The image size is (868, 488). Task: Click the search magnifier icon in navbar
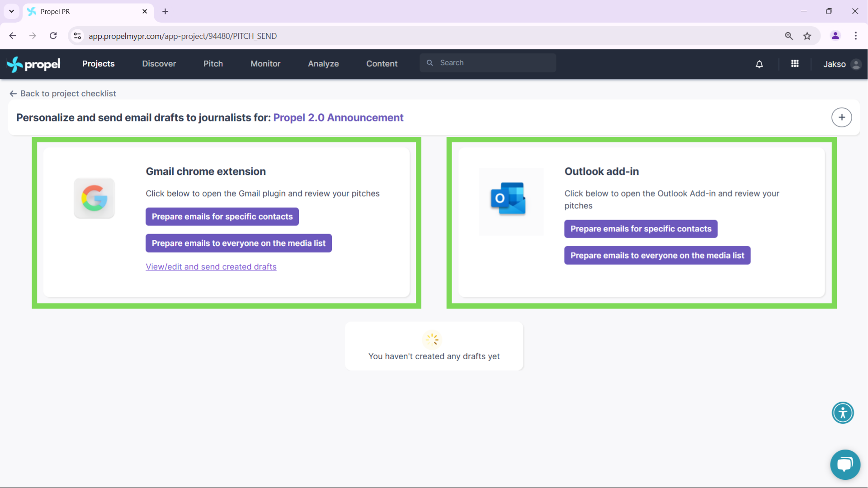tap(429, 63)
